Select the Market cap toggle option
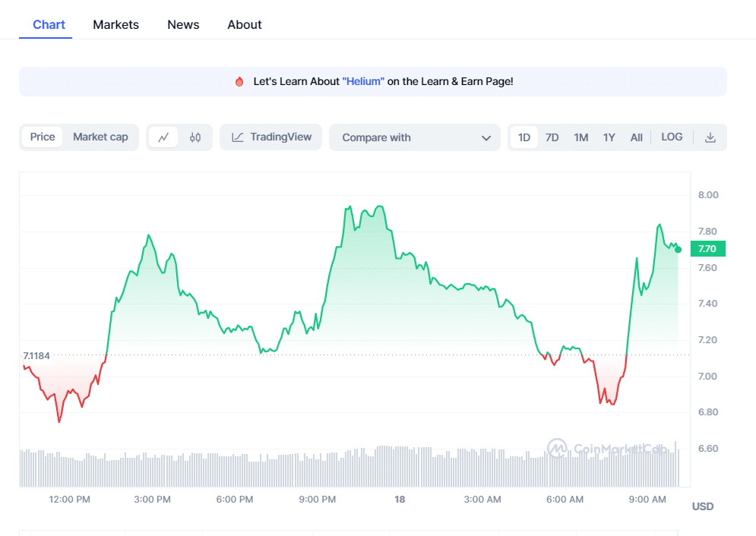Viewport: 756px width, 536px height. [x=100, y=137]
